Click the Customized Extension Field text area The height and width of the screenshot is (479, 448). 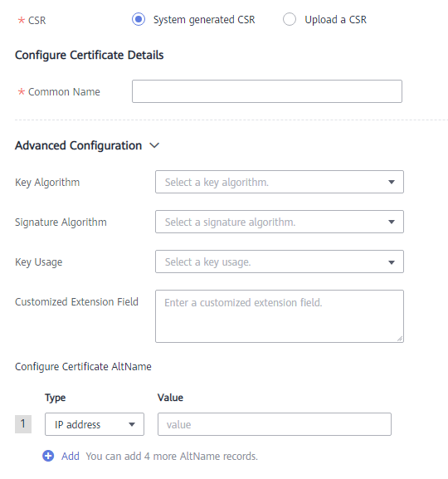click(x=280, y=316)
